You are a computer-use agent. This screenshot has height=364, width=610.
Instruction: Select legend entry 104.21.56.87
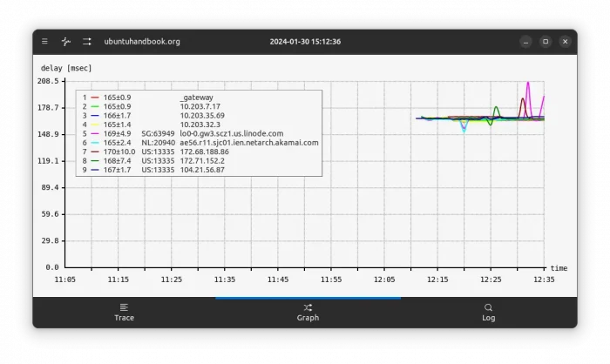202,170
